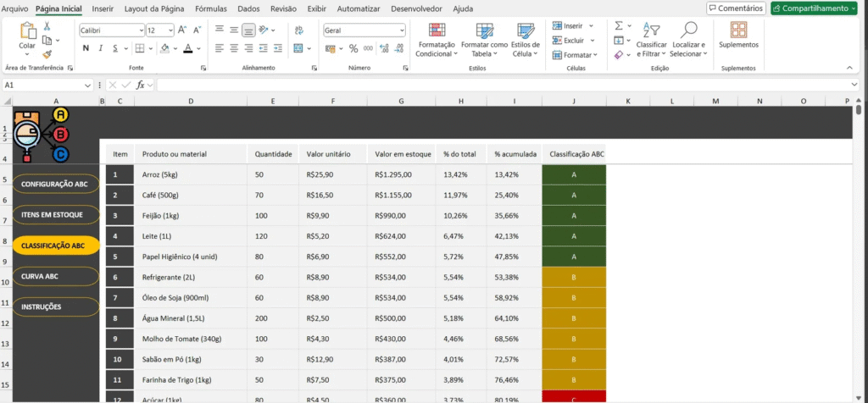The height and width of the screenshot is (403, 868).
Task: Toggle bold formatting (N)
Action: pos(85,48)
